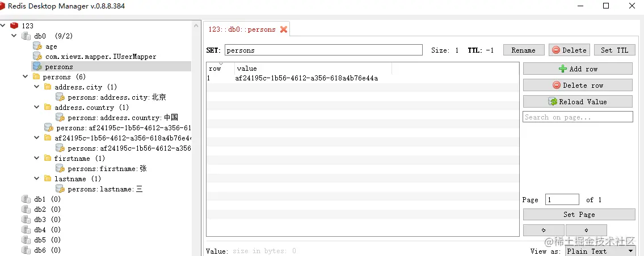This screenshot has height=256, width=644.
Task: Click the persons:address.city:北京 key icon
Action: [60, 97]
